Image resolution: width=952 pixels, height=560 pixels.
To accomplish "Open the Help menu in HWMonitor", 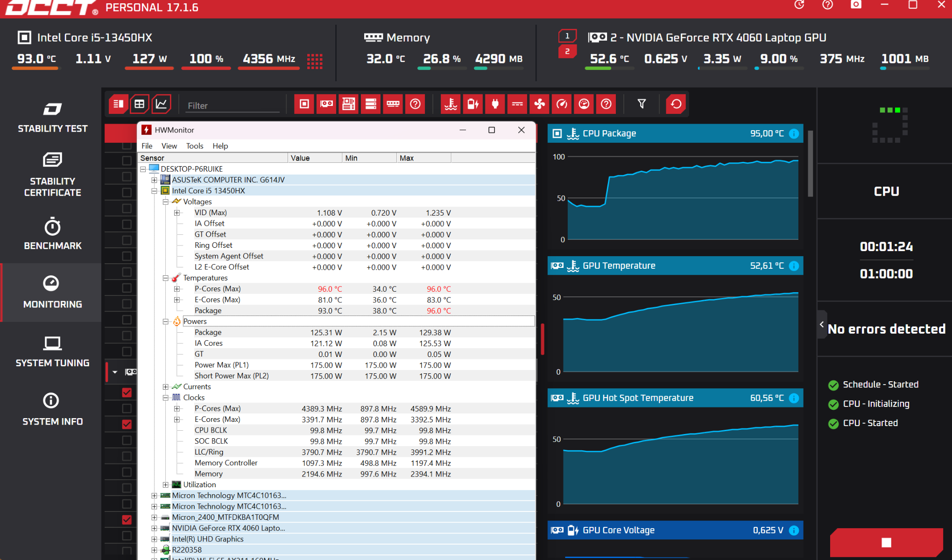I will [220, 146].
